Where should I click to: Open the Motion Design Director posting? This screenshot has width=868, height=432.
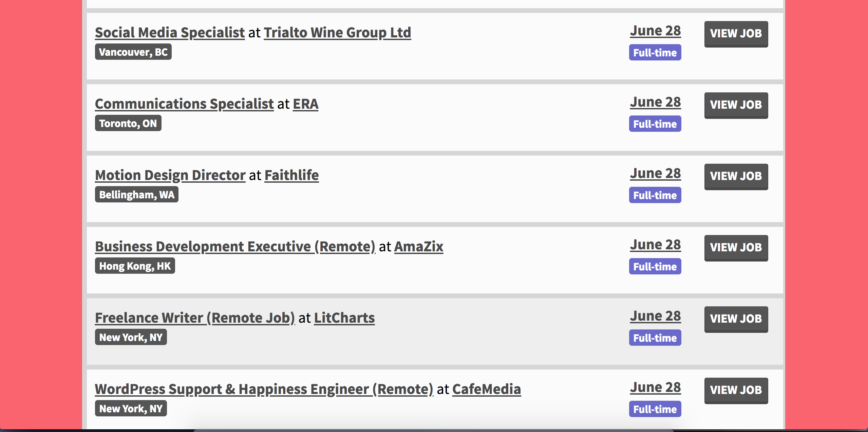click(x=170, y=175)
